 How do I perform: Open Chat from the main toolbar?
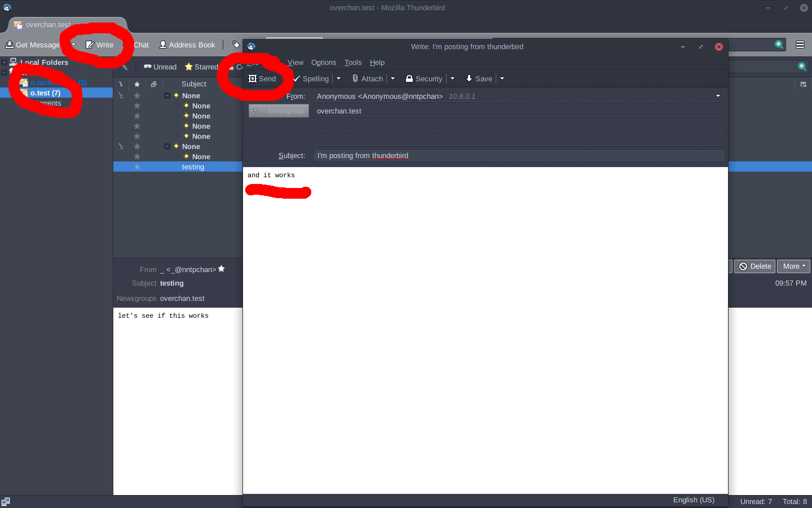pyautogui.click(x=141, y=45)
